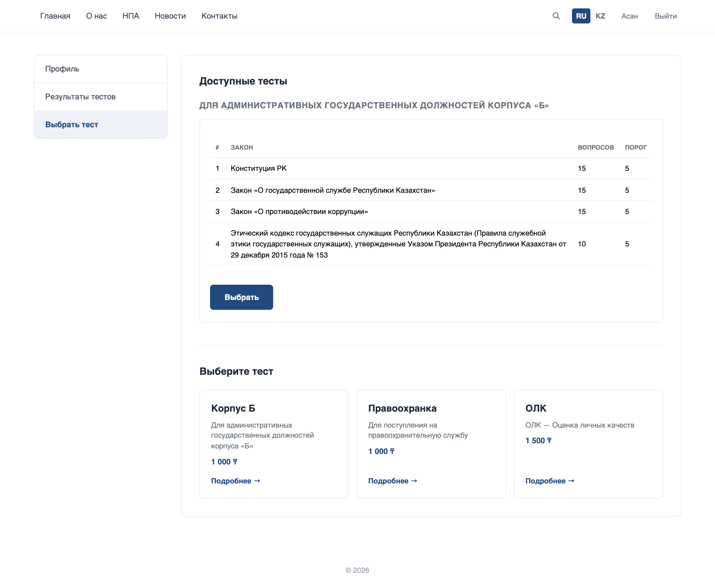Switch language to KZ
The height and width of the screenshot is (588, 715).
tap(600, 16)
